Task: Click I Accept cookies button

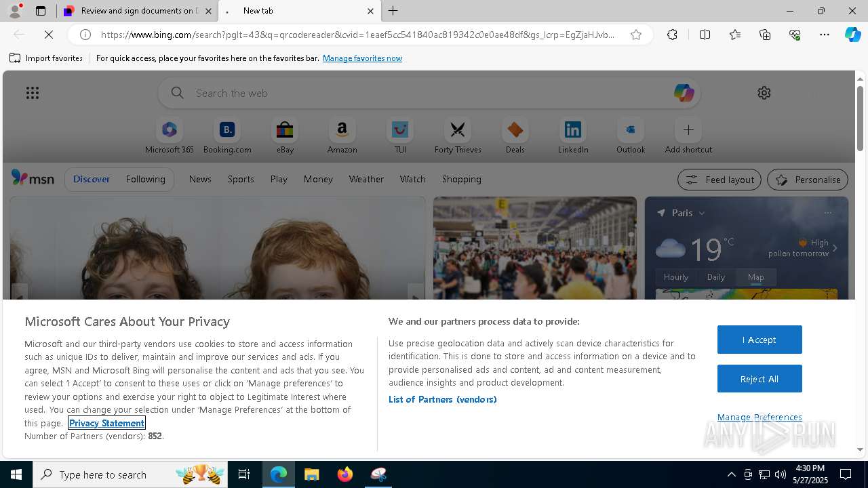Action: [759, 340]
